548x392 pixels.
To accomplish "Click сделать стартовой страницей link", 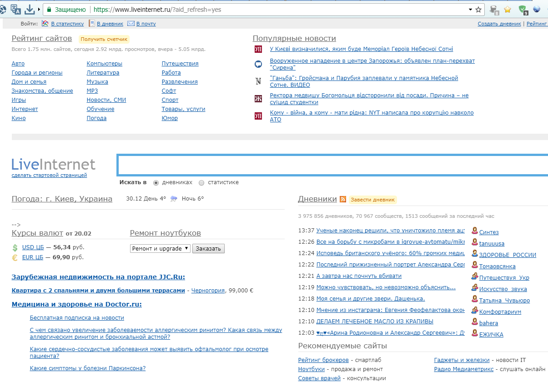I will [49, 175].
